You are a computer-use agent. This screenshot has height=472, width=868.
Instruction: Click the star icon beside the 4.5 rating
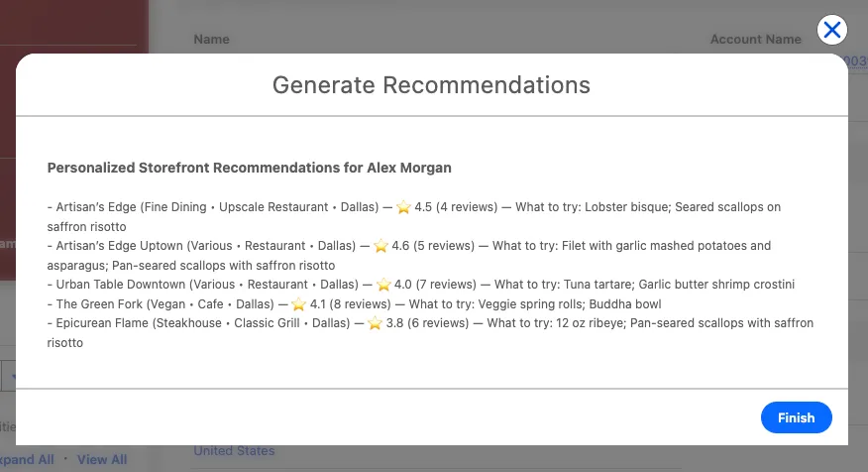pos(403,207)
